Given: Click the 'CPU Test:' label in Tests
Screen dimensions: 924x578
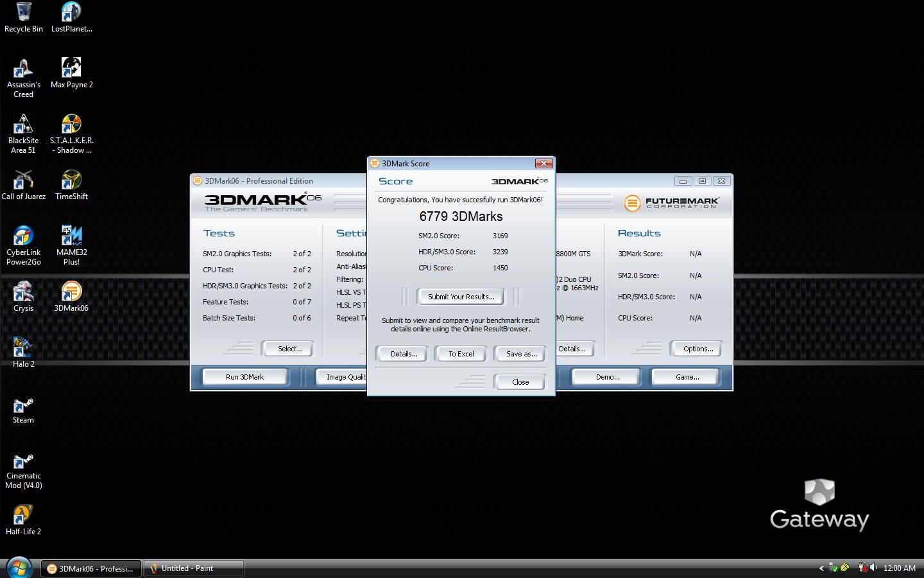Looking at the screenshot, I should (218, 270).
